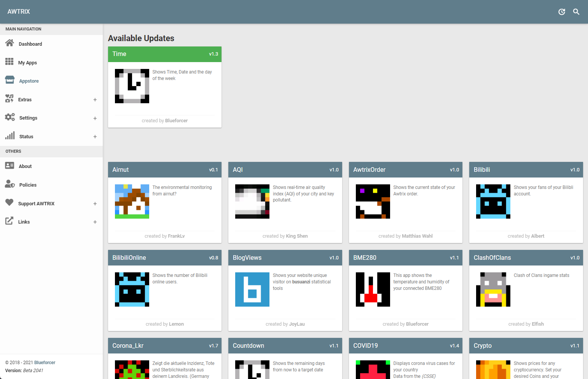Expand the Status submenu plus sign
The height and width of the screenshot is (379, 588).
(x=95, y=137)
